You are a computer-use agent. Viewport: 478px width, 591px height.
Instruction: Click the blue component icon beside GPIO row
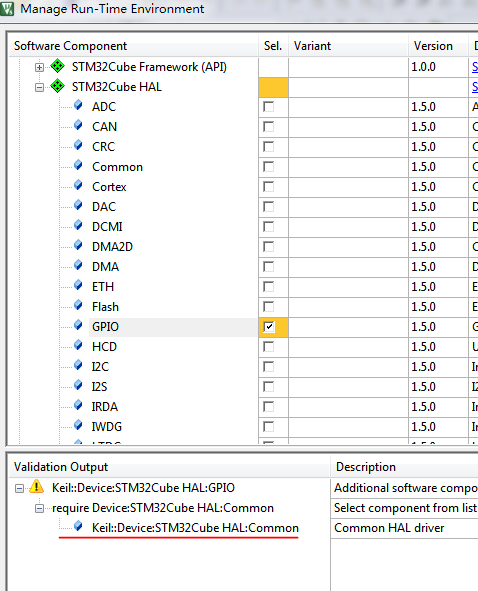click(x=78, y=325)
